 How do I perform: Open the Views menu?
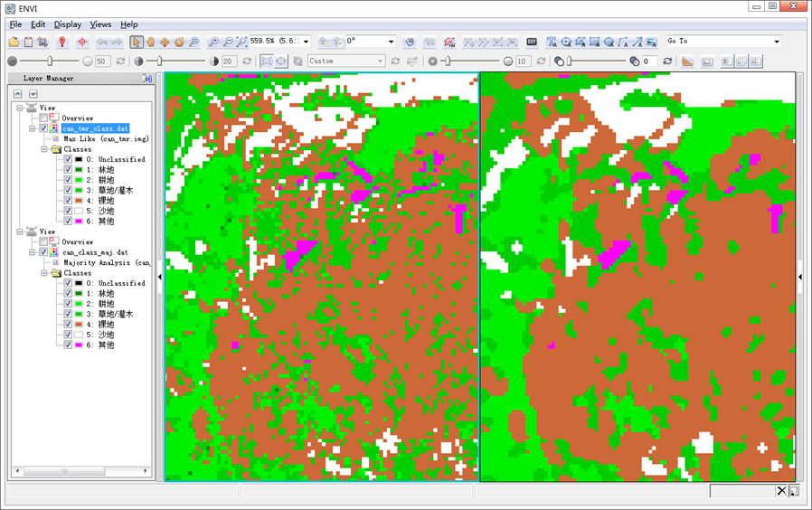point(100,24)
